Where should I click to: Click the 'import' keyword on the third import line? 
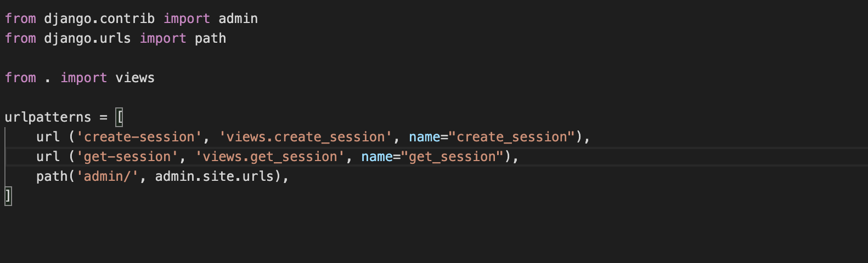click(83, 78)
